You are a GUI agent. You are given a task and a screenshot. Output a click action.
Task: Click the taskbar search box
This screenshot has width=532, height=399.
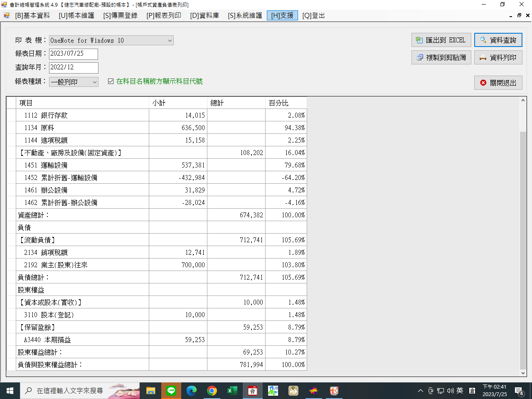click(x=80, y=391)
